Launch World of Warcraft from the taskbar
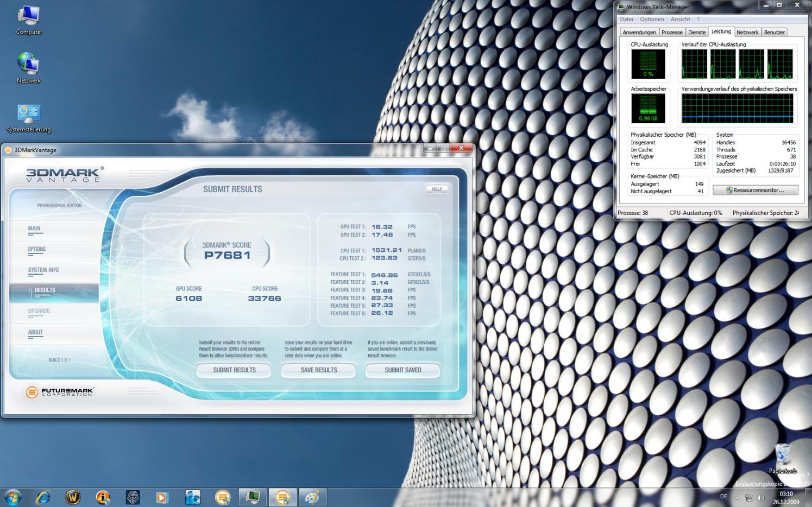 (x=73, y=497)
